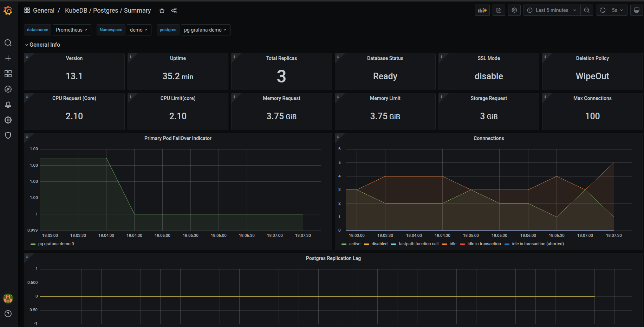Open the Storage Request panel title menu
Image resolution: width=644 pixels, height=327 pixels.
489,98
